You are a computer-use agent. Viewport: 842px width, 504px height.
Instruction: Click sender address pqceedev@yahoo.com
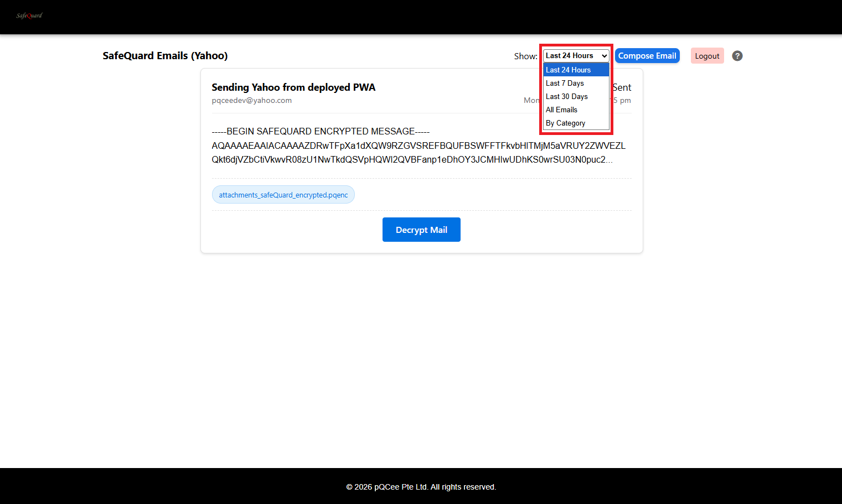click(x=251, y=101)
